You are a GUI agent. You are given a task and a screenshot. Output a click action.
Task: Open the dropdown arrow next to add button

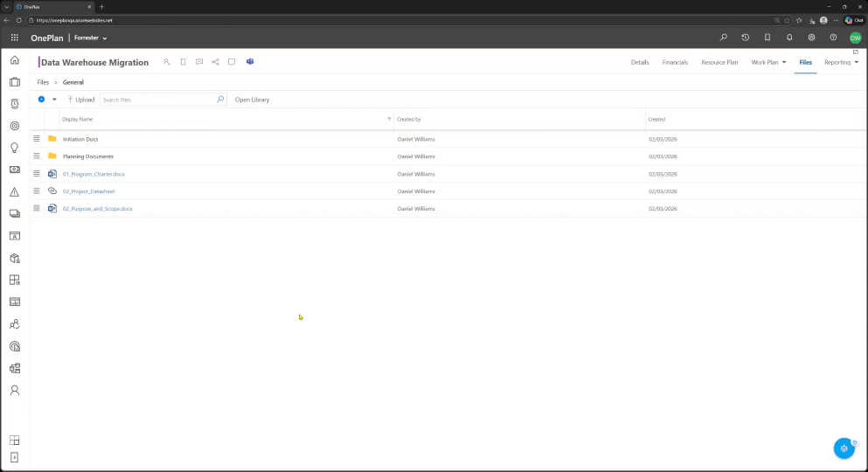[x=54, y=100]
